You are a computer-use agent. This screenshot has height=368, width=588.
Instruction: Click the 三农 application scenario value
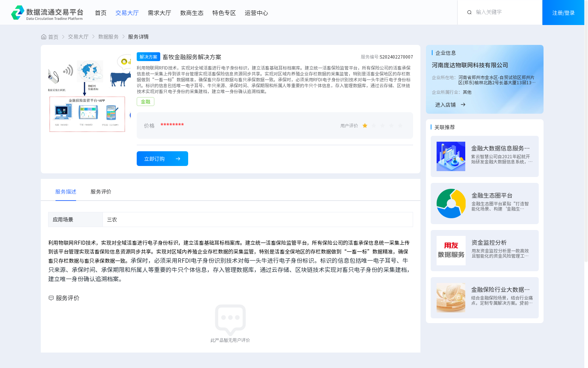[x=112, y=220]
